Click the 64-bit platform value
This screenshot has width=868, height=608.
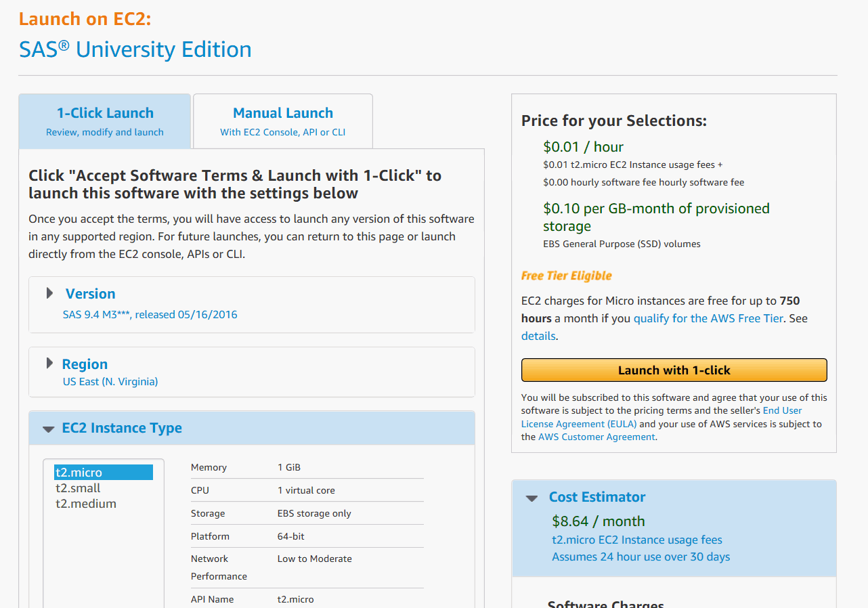point(291,536)
